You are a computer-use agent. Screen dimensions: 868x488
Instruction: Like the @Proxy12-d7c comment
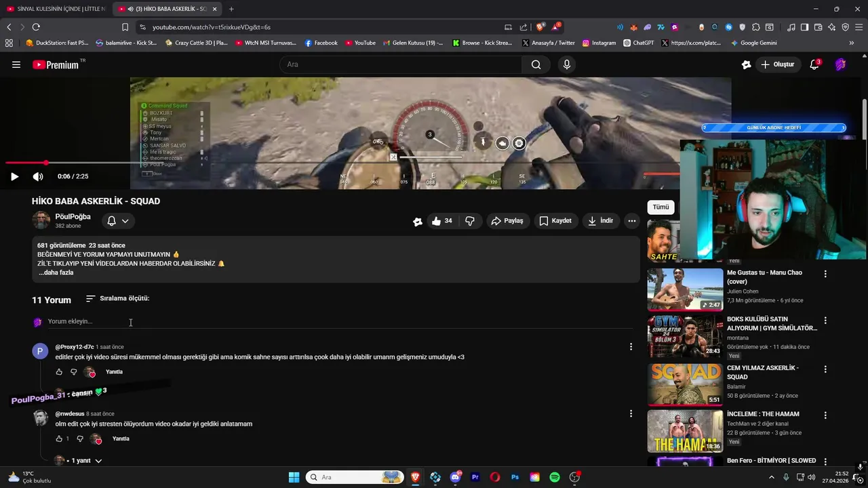pyautogui.click(x=59, y=372)
